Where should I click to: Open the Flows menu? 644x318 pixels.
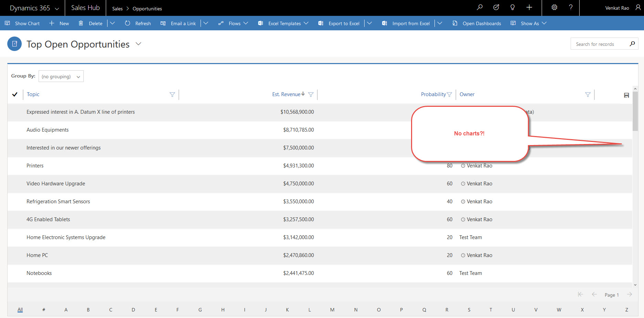233,23
